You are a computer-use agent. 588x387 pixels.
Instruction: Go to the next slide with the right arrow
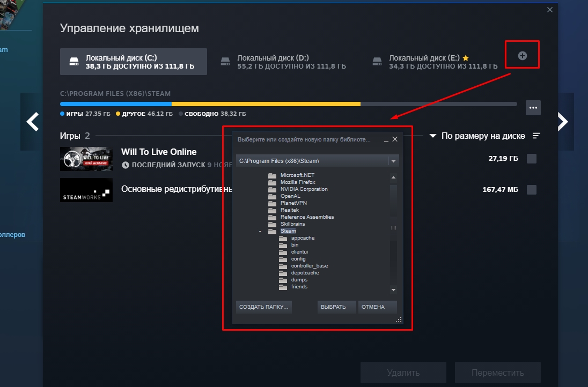(x=563, y=122)
